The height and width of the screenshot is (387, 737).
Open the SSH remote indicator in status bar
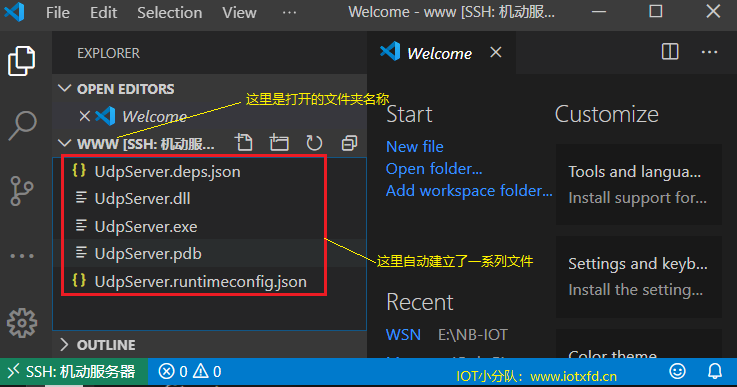(x=74, y=372)
